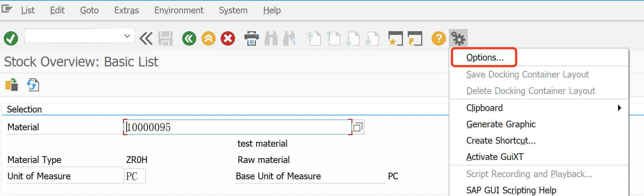
Task: Expand the Clipboard submenu arrow
Action: (619, 108)
